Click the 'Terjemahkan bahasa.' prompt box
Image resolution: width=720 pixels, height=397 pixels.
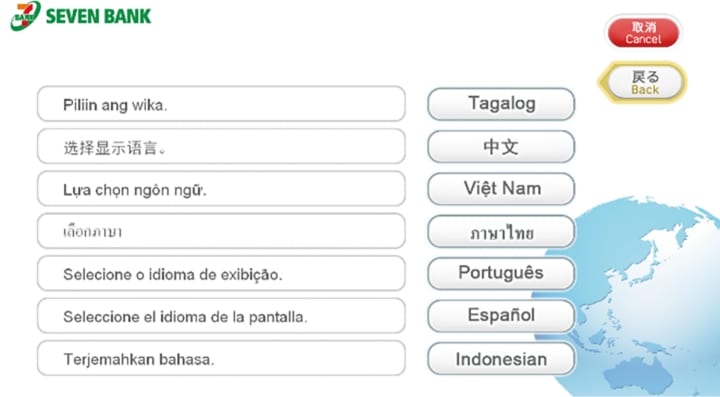(x=221, y=358)
